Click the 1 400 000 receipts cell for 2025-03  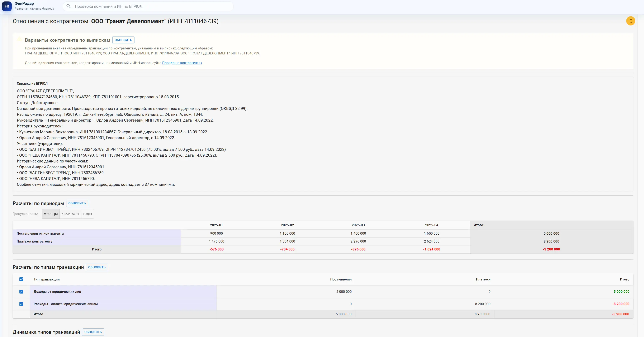tap(358, 233)
